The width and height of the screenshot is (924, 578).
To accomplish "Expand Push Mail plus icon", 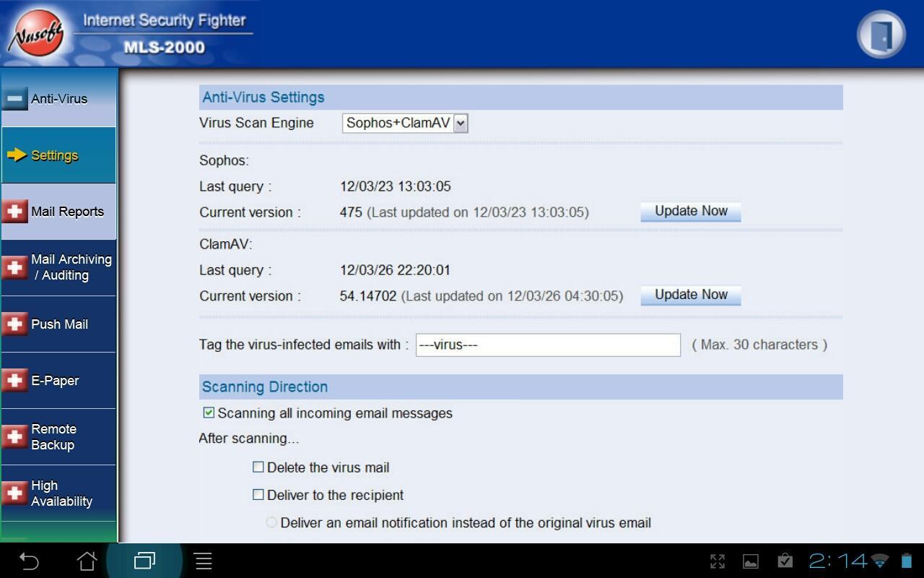I will 14,324.
